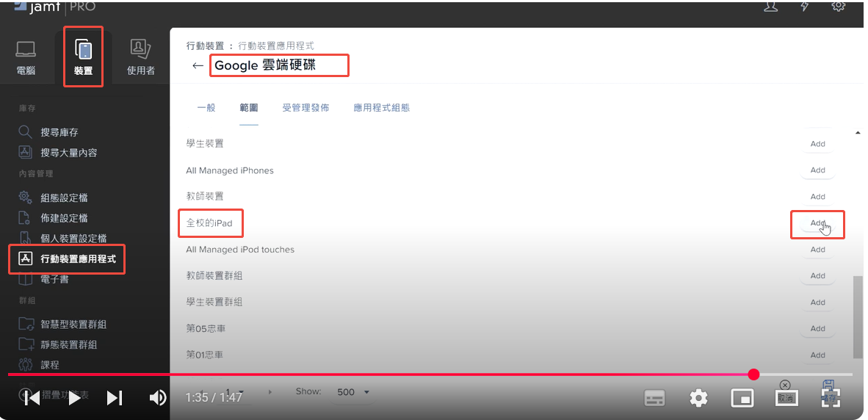Viewport: 868px width, 420px height.
Task: Add the 教師裝置群組 group
Action: pyautogui.click(x=817, y=275)
